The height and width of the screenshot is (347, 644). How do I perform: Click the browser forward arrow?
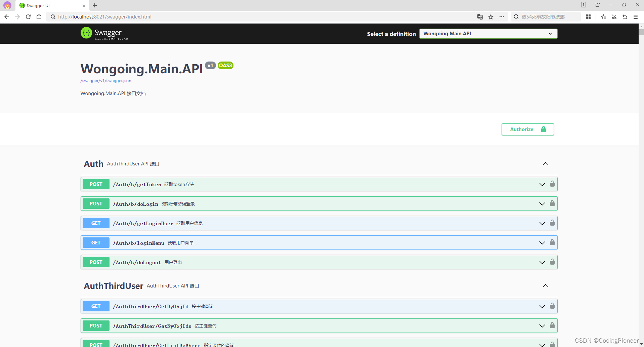tap(17, 17)
